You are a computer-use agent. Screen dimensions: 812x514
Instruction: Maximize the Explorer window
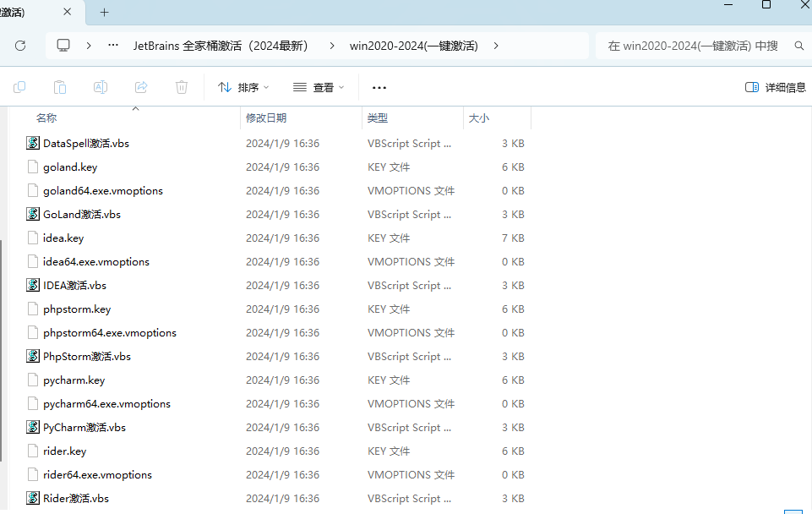(x=766, y=5)
